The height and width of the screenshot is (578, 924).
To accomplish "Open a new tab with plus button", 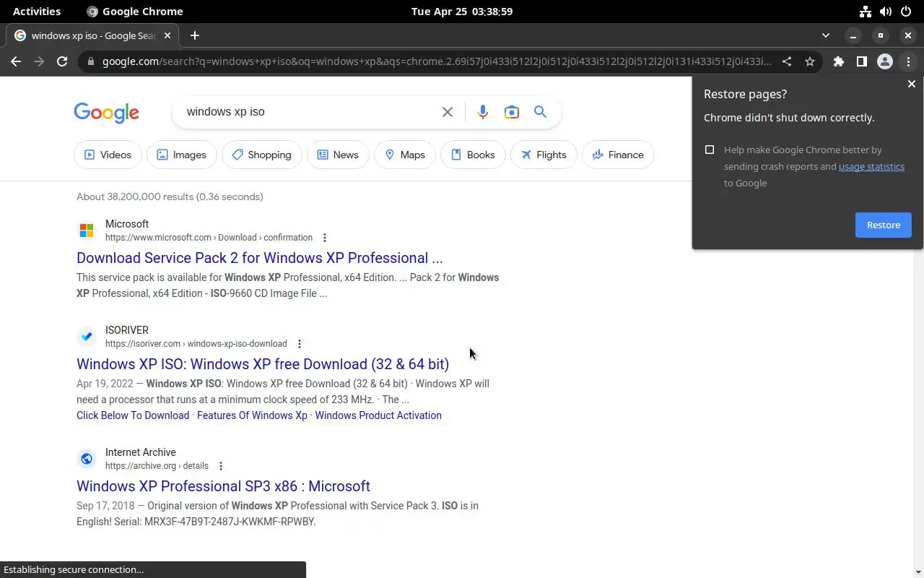I will tap(194, 35).
